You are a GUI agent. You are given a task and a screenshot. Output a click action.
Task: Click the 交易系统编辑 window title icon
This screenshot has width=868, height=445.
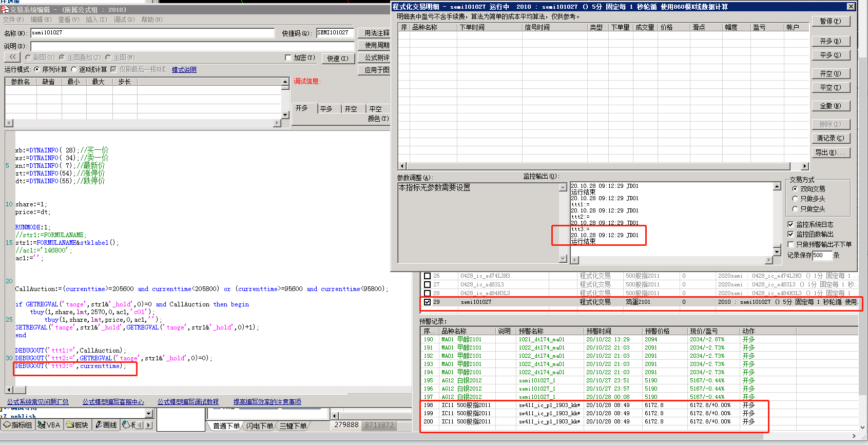[4, 10]
